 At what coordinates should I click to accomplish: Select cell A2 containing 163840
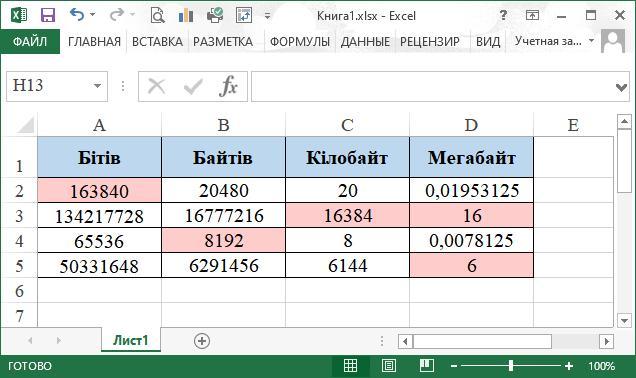pos(99,190)
